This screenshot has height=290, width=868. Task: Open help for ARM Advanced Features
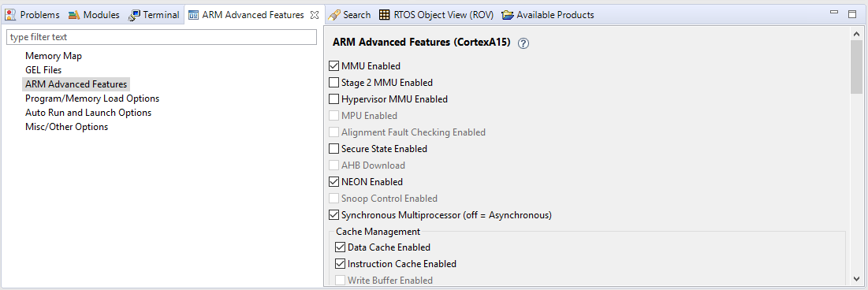[x=523, y=43]
